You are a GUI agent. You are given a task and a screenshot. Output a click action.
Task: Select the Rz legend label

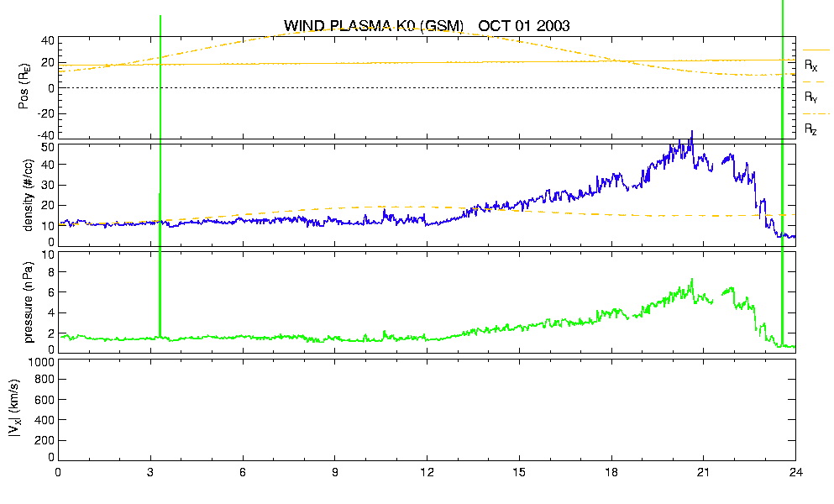coord(810,129)
